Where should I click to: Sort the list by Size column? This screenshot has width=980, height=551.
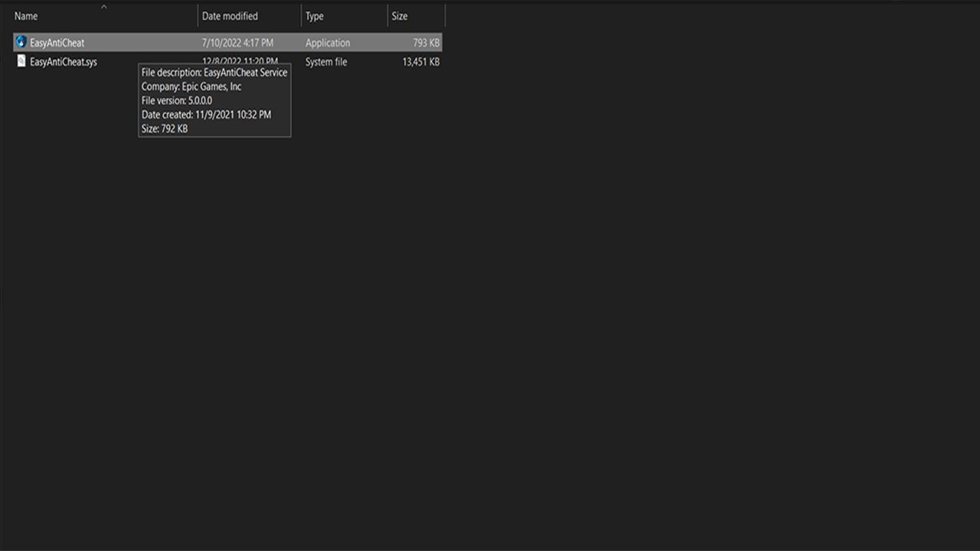pos(400,16)
